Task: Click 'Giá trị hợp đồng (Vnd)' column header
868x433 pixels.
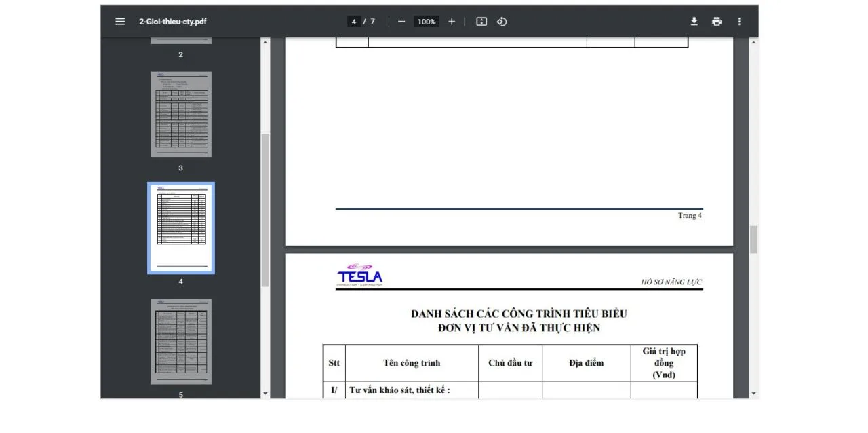Action: coord(664,363)
